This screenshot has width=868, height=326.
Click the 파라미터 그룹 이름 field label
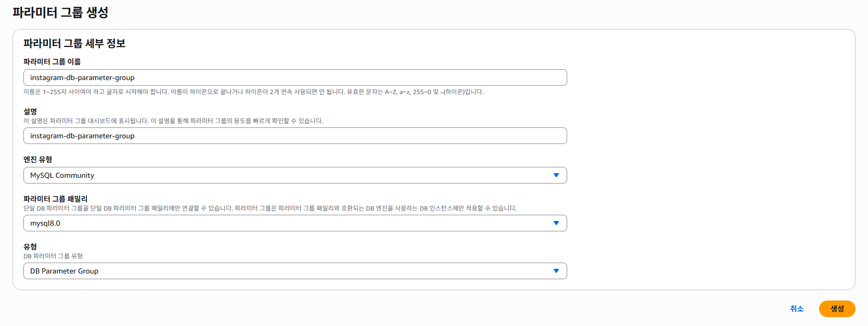(52, 61)
